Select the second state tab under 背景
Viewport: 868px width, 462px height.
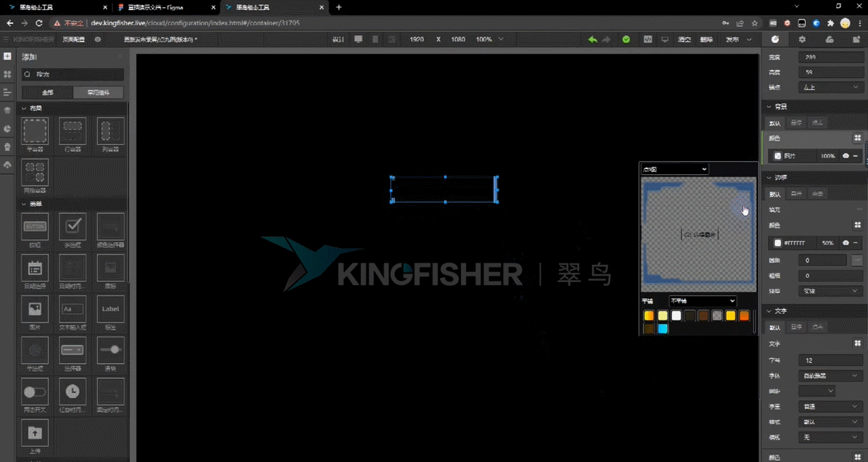pyautogui.click(x=796, y=123)
